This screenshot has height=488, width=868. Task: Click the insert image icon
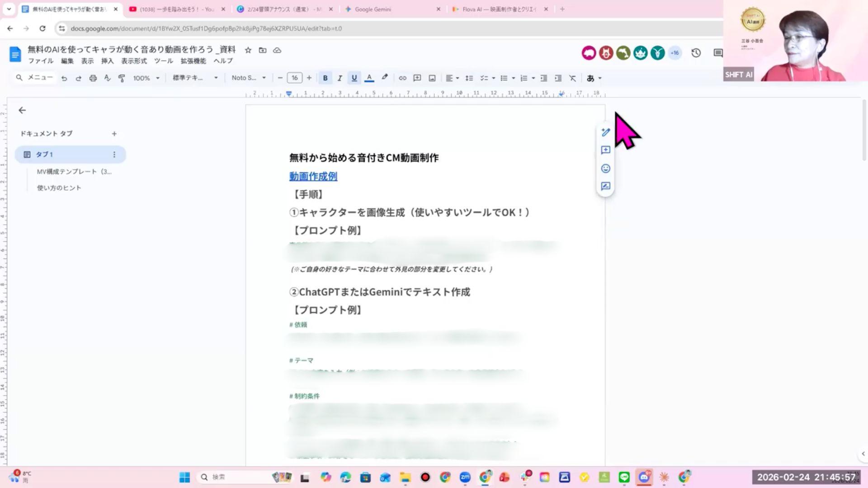point(432,78)
